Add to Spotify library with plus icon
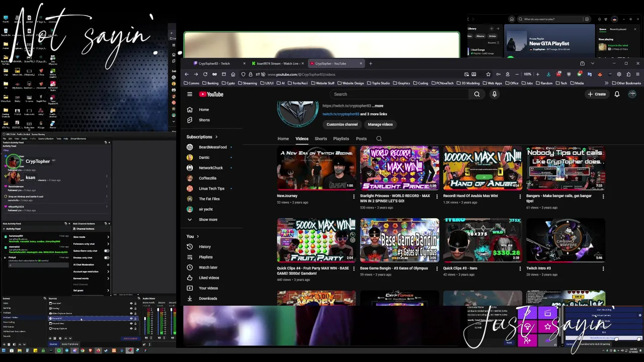The width and height of the screenshot is (644, 362). click(492, 29)
